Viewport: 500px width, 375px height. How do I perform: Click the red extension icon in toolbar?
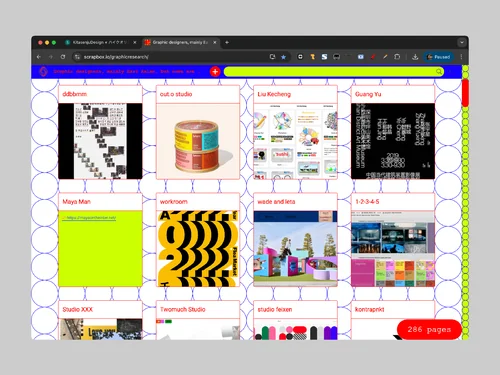click(x=373, y=57)
